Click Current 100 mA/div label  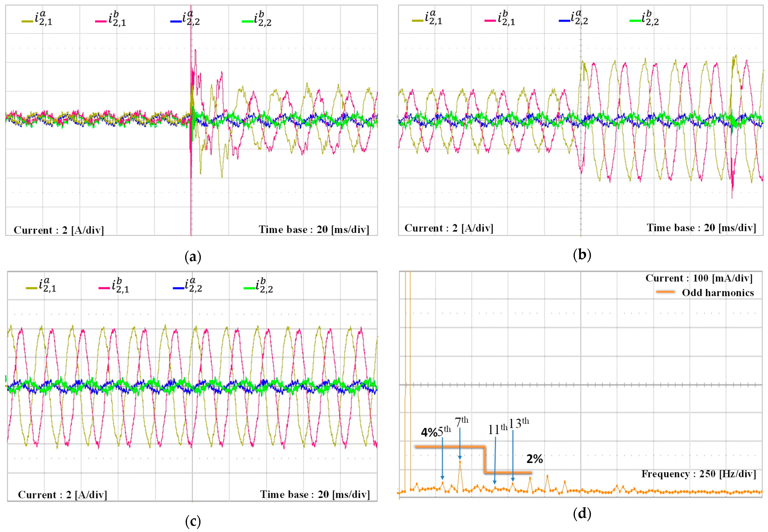pos(699,278)
